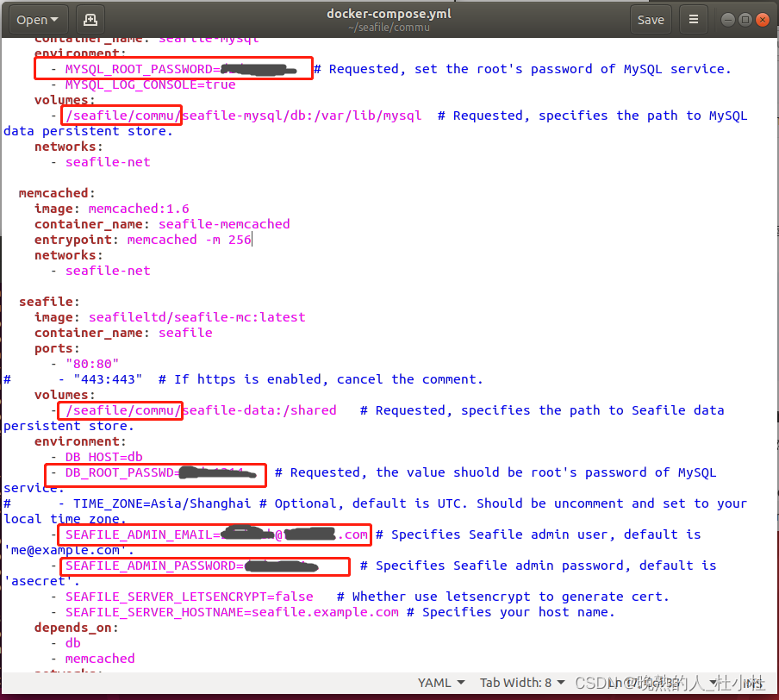This screenshot has height=700, width=779.
Task: Click the db entry under depends_on
Action: (72, 642)
